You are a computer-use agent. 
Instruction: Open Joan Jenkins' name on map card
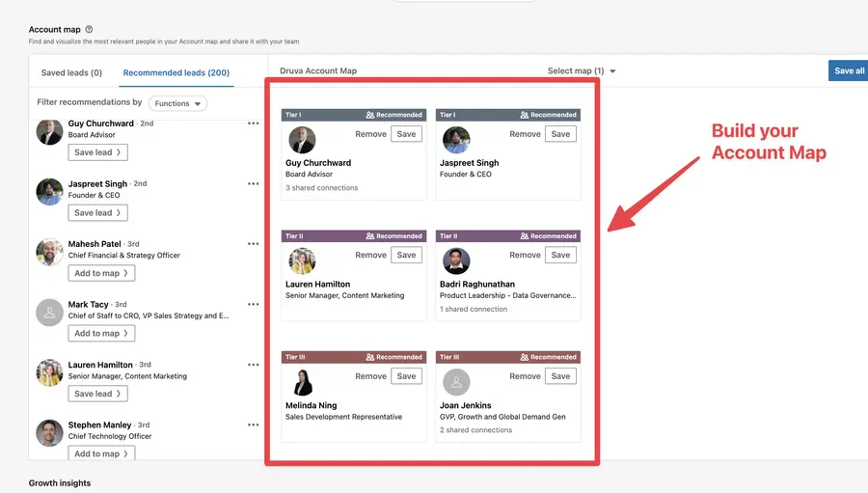466,405
